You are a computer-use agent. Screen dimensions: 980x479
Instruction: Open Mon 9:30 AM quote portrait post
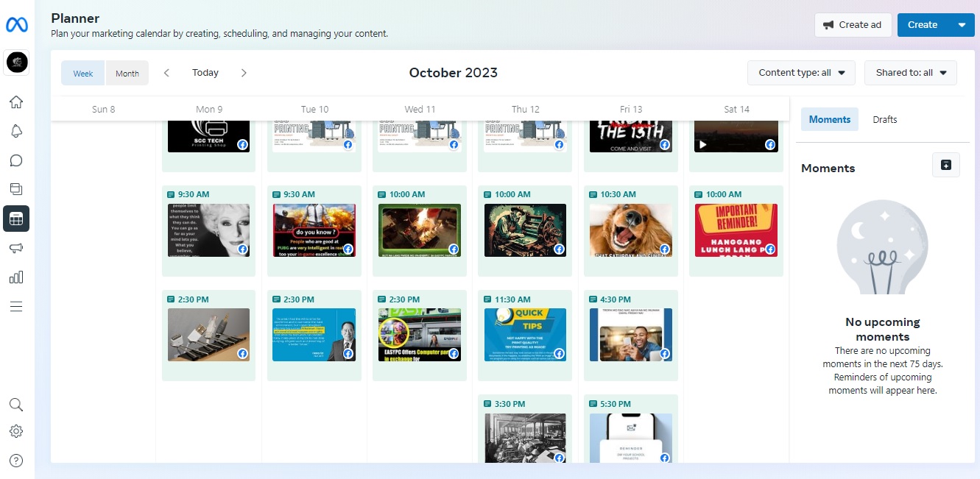click(x=209, y=230)
